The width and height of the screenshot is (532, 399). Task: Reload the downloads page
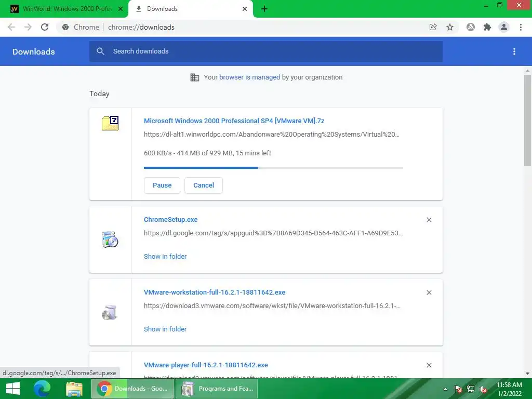point(45,27)
